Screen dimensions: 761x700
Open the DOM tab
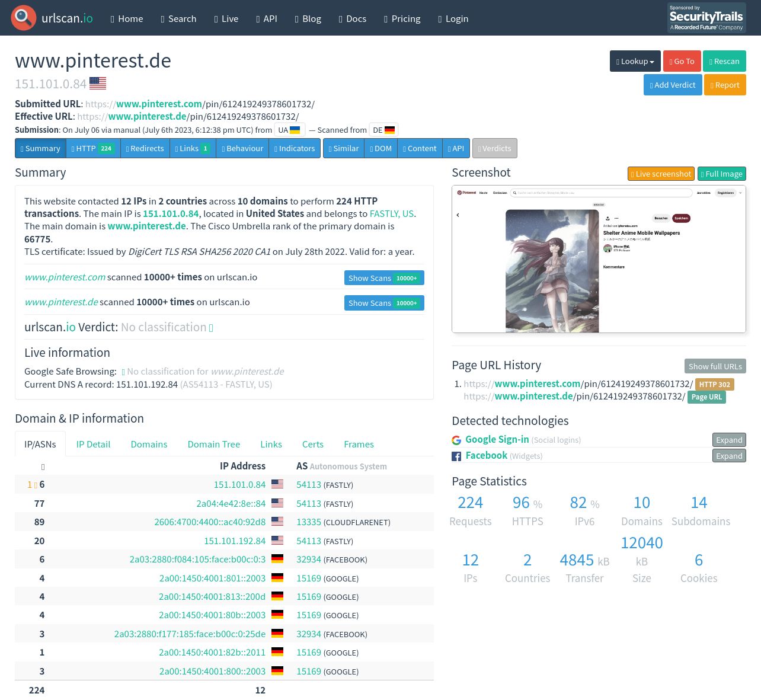pyautogui.click(x=380, y=148)
